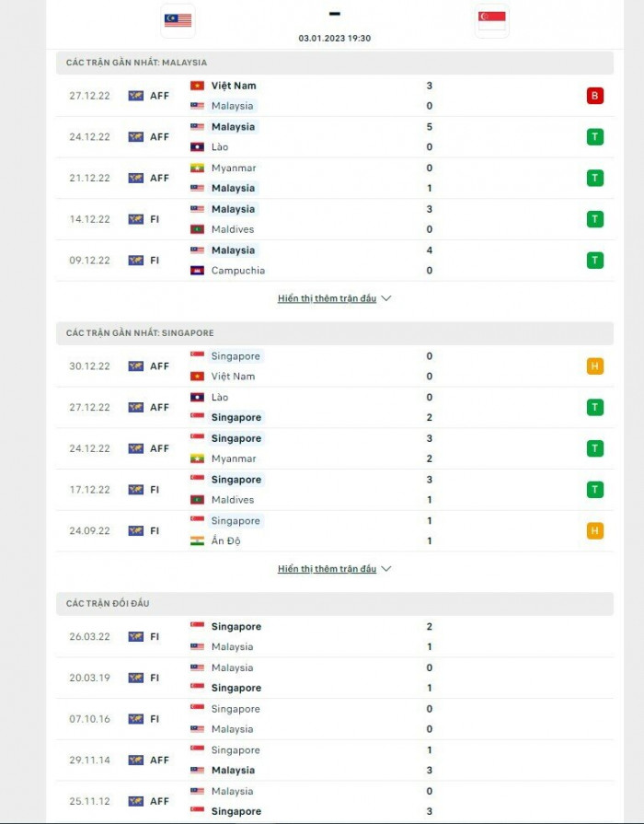Click the orange H badge for Singapore–Ấn Độ
Viewport: 644px width, 824px height.
pyautogui.click(x=594, y=531)
